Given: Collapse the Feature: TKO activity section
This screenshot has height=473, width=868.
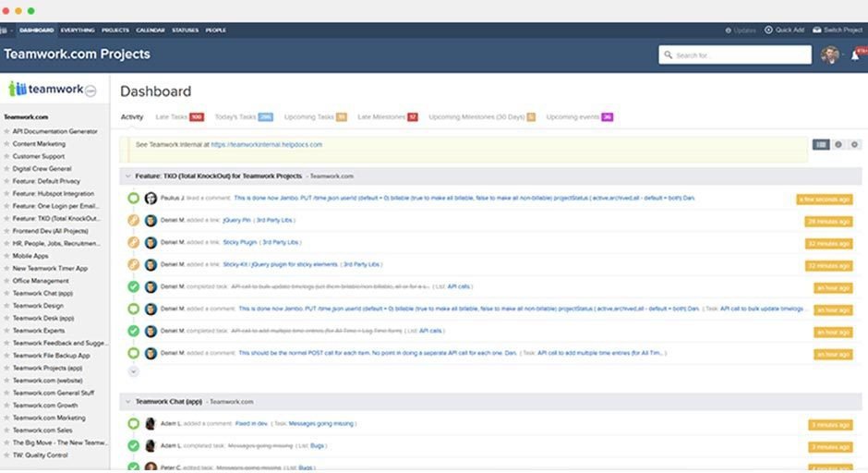Looking at the screenshot, I should [127, 176].
